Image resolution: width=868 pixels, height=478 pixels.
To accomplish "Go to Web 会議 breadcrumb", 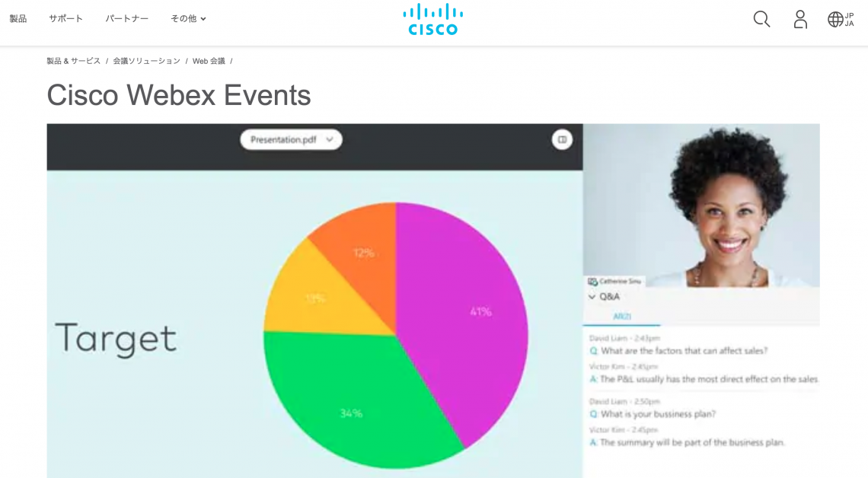I will click(x=209, y=61).
